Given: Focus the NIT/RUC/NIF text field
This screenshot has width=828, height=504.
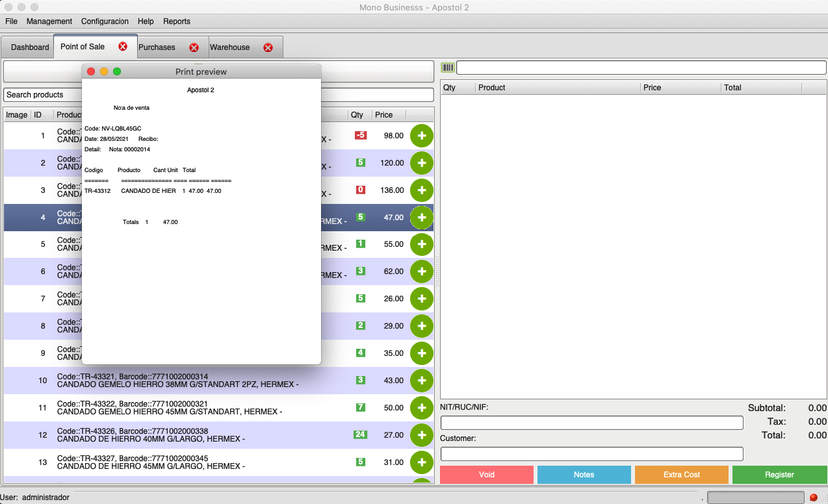Looking at the screenshot, I should tap(591, 423).
